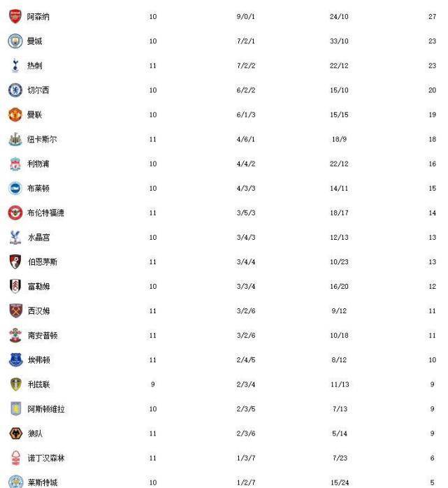
Task: Open team name 阿斯顿维拉
Action: (x=46, y=409)
